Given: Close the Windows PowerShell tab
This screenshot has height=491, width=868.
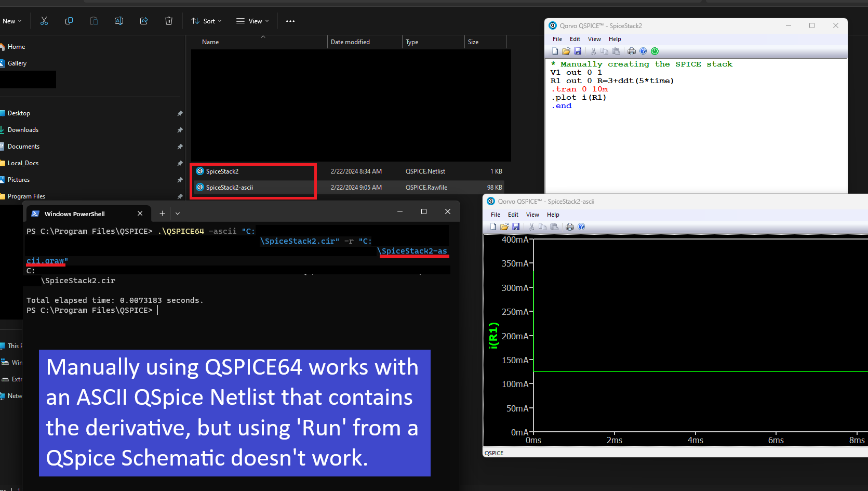Looking at the screenshot, I should click(x=140, y=214).
